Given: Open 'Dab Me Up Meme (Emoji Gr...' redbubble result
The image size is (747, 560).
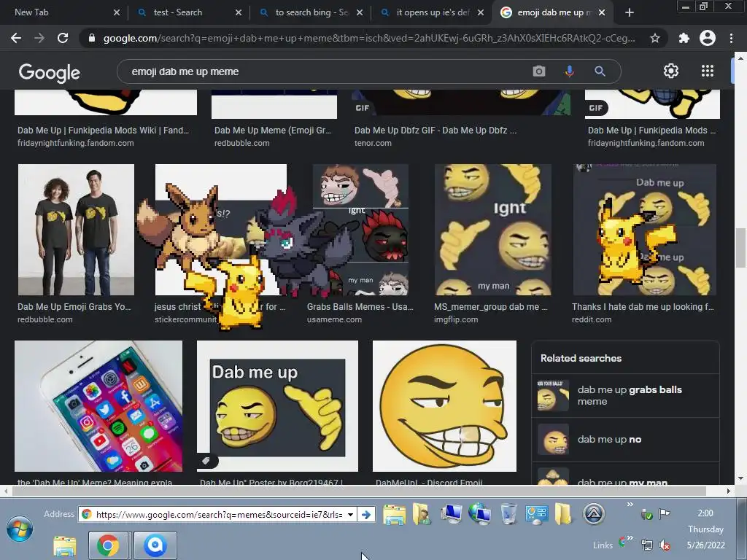Looking at the screenshot, I should click(x=273, y=130).
